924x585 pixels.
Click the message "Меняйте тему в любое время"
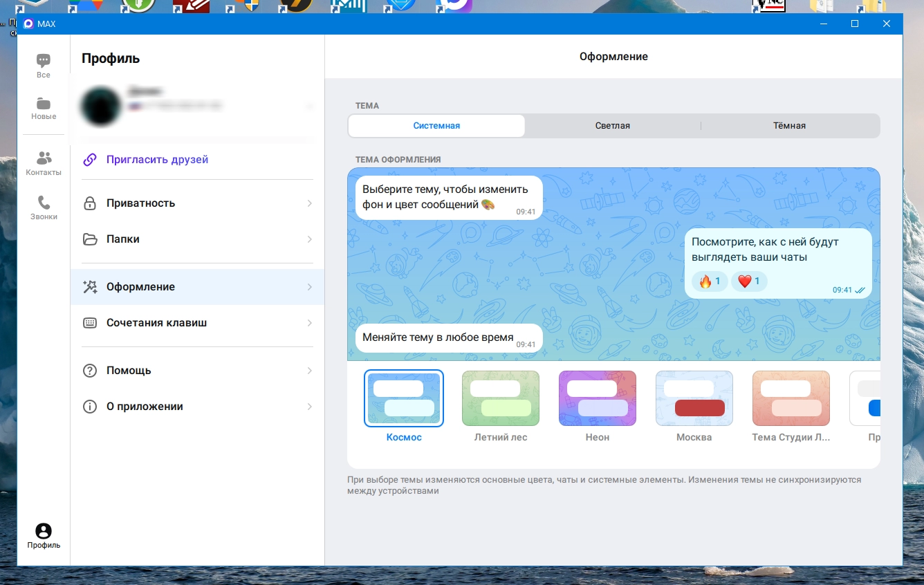(448, 338)
